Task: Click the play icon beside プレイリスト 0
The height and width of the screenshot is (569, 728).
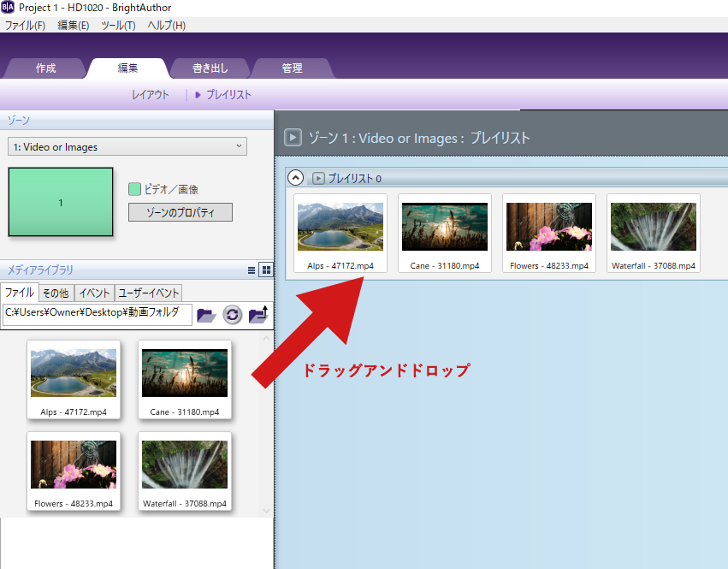Action: point(318,178)
